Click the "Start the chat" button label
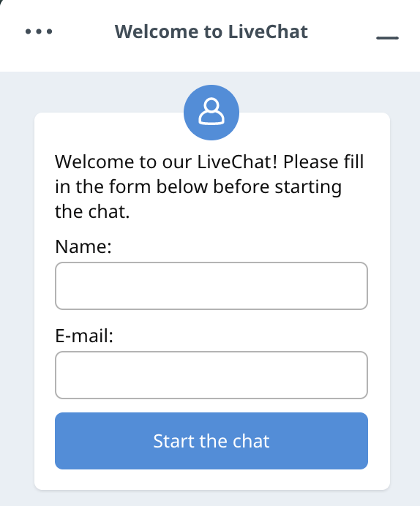 point(211,441)
